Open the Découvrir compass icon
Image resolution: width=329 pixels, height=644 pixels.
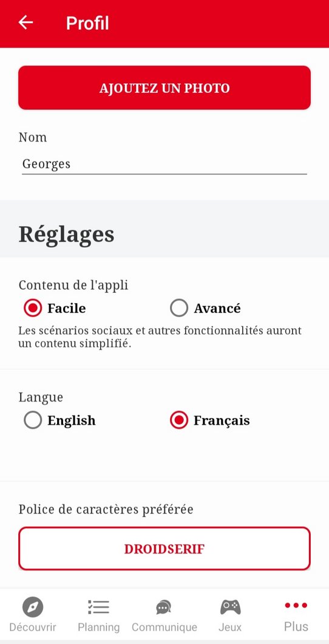(33, 607)
